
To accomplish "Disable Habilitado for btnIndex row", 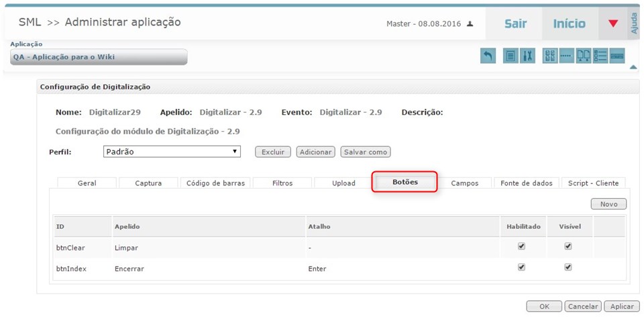I will click(x=521, y=267).
